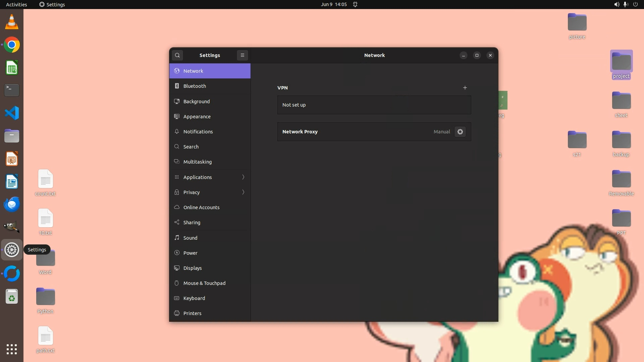Open Thunderbird mail from dock
This screenshot has height=362, width=644.
point(12,204)
